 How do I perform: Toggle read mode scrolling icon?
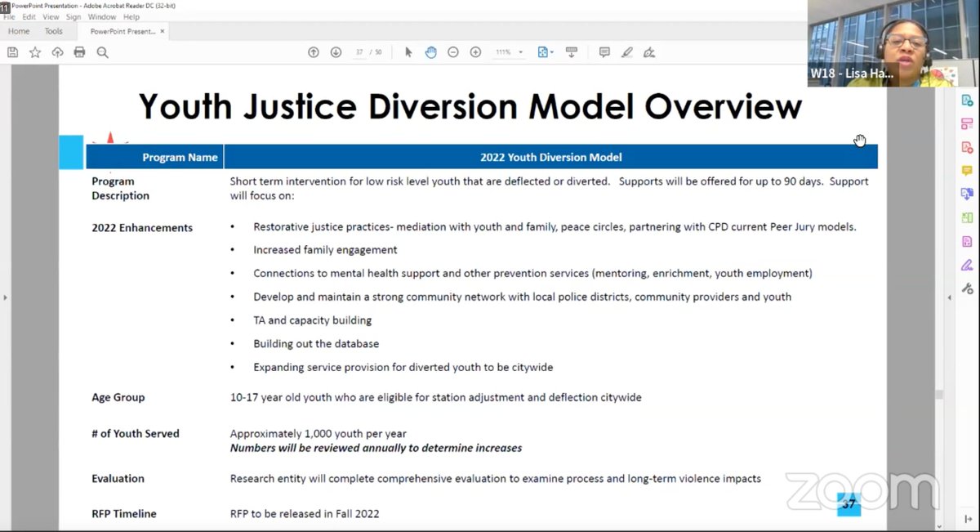(572, 52)
